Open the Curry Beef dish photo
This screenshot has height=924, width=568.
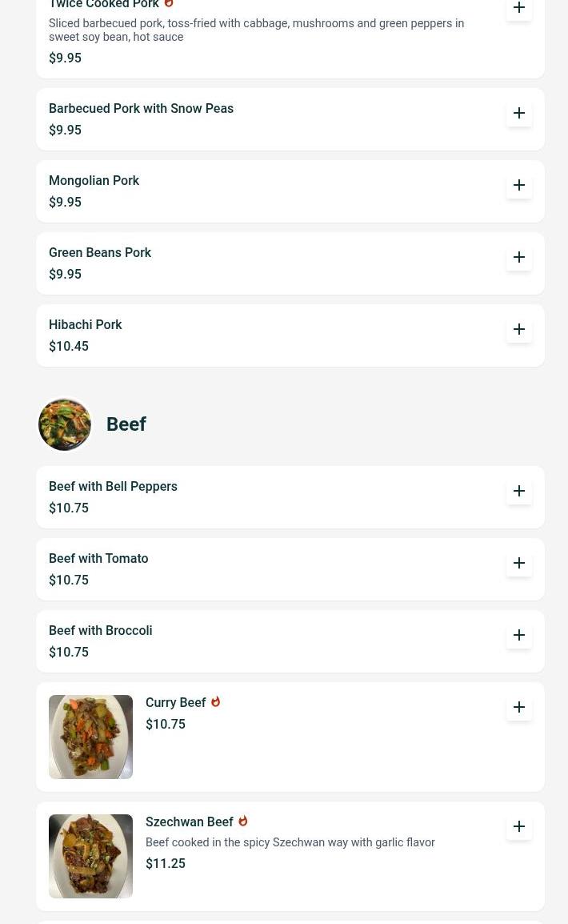pos(90,737)
